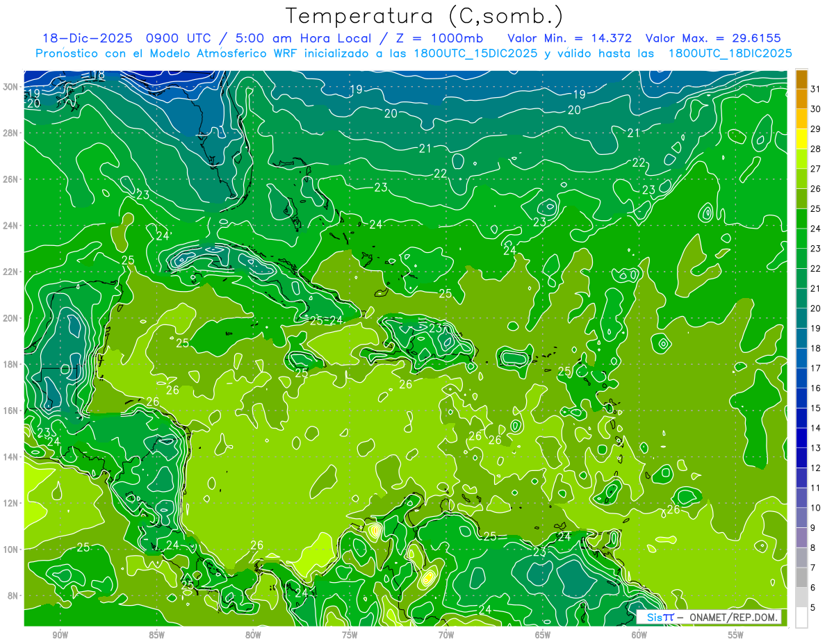
Task: Click the green legend band between 24 and 25
Action: (801, 219)
